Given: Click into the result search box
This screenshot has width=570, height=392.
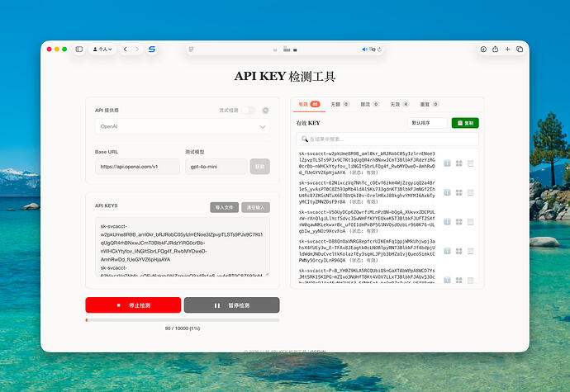Looking at the screenshot, I should [387, 139].
